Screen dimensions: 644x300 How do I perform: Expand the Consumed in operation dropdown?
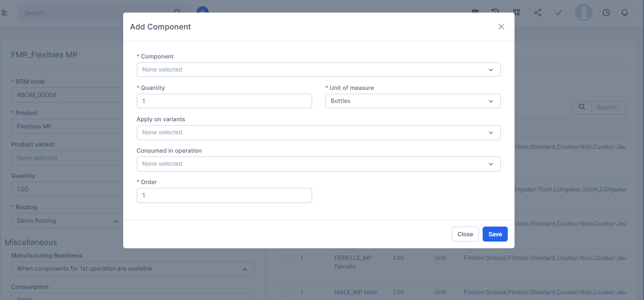(x=318, y=164)
